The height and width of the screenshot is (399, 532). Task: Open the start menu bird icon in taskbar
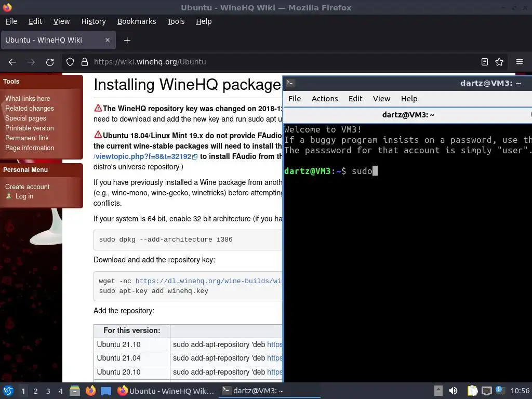point(8,391)
